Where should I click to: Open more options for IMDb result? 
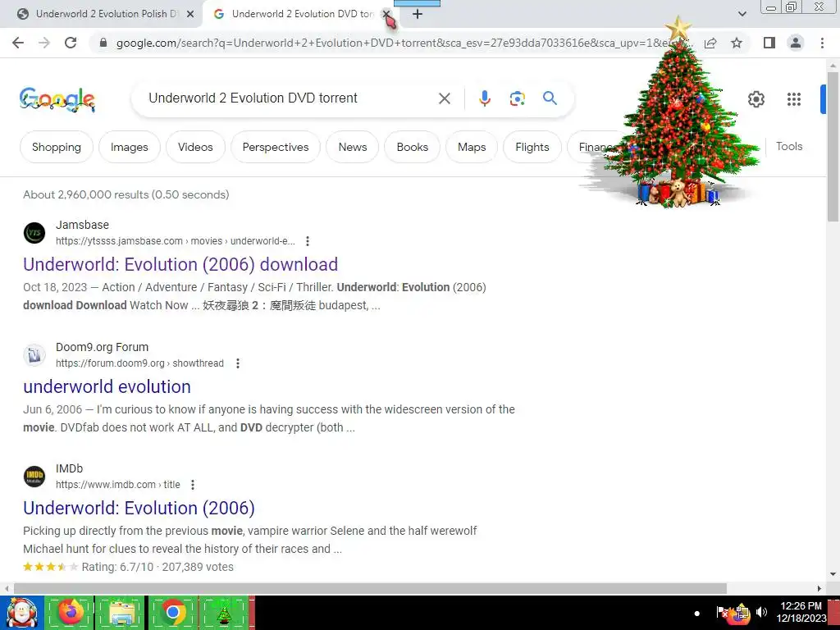click(193, 486)
